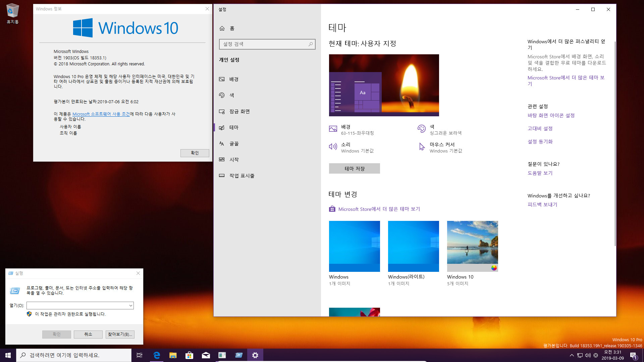The image size is (644, 362).
Task: Select the Taskbar icon in sidebar
Action: (x=222, y=176)
